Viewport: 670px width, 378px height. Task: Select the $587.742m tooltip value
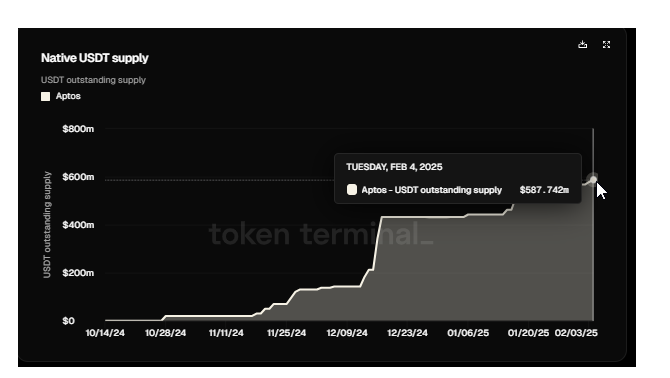pos(544,190)
